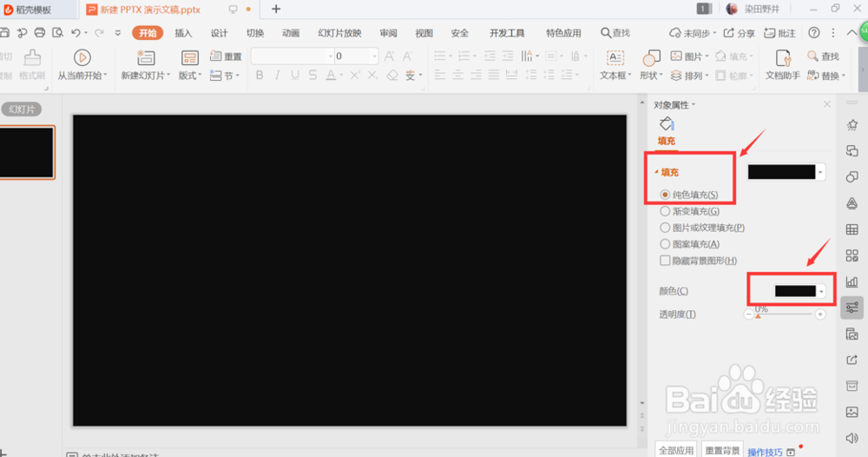Click the fill bucket icon in properties panel
This screenshot has width=868, height=457.
click(x=667, y=124)
